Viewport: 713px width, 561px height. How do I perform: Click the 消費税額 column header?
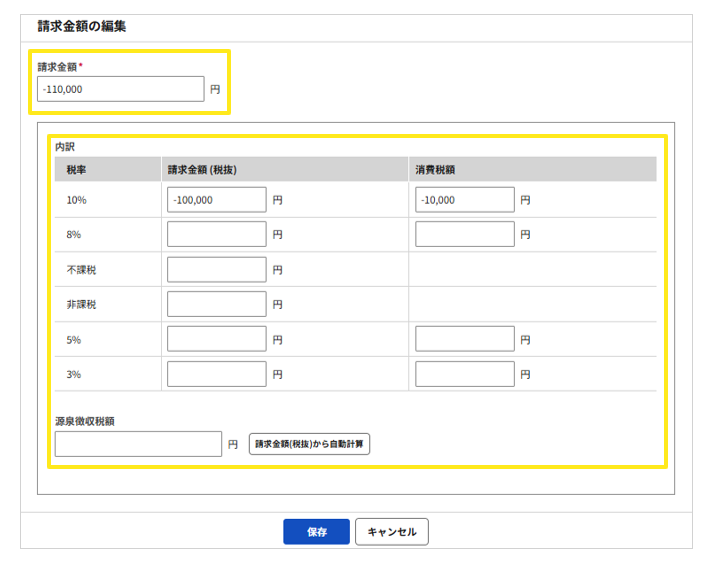tap(437, 170)
